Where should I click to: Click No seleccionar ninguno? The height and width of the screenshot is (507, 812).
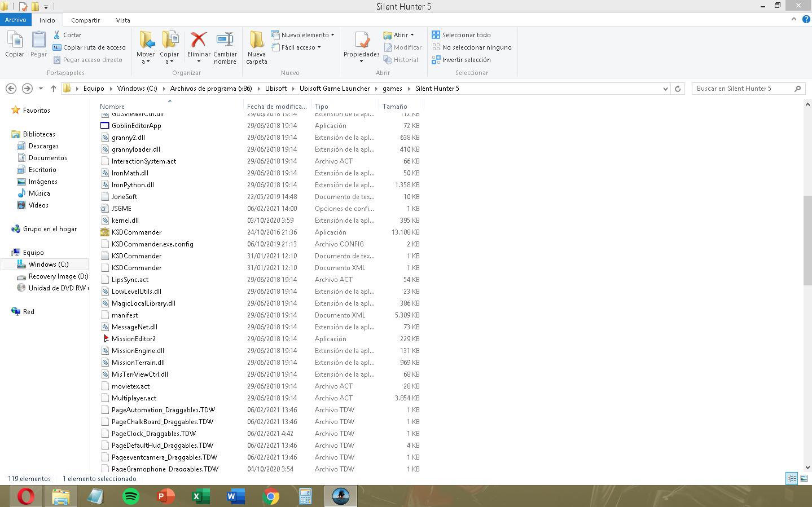[x=472, y=47]
